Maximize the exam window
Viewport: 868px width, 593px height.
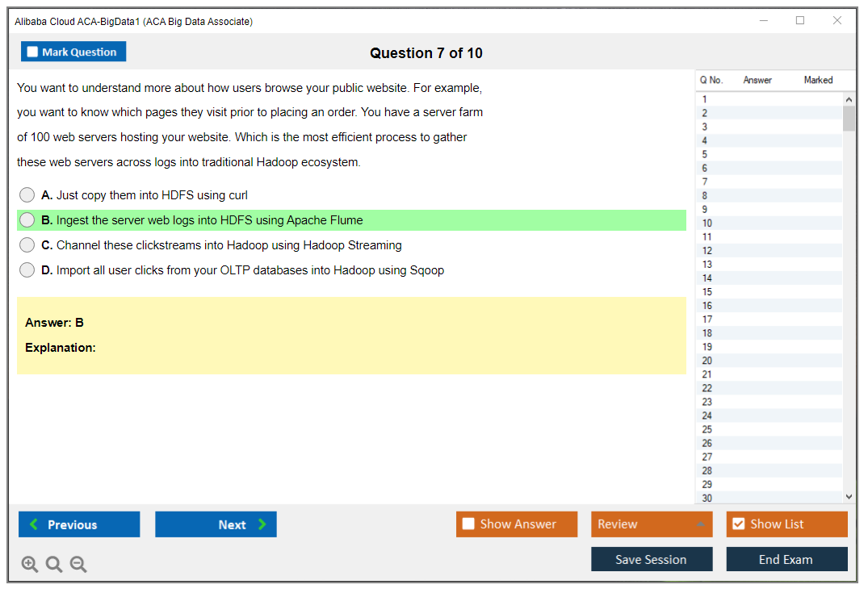click(x=800, y=21)
